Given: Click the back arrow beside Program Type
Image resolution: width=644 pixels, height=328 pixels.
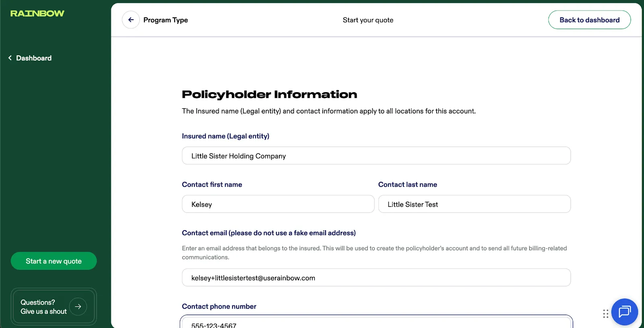Looking at the screenshot, I should tap(131, 20).
